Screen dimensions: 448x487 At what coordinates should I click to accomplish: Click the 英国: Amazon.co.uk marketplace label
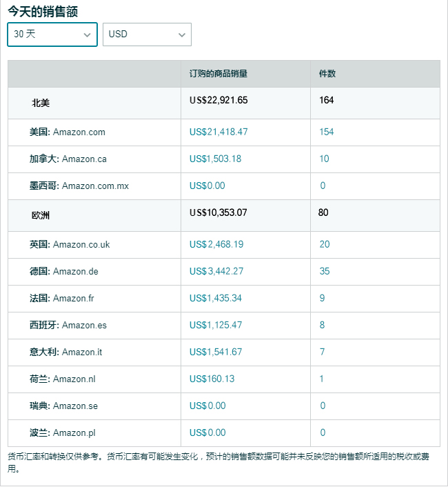click(70, 244)
